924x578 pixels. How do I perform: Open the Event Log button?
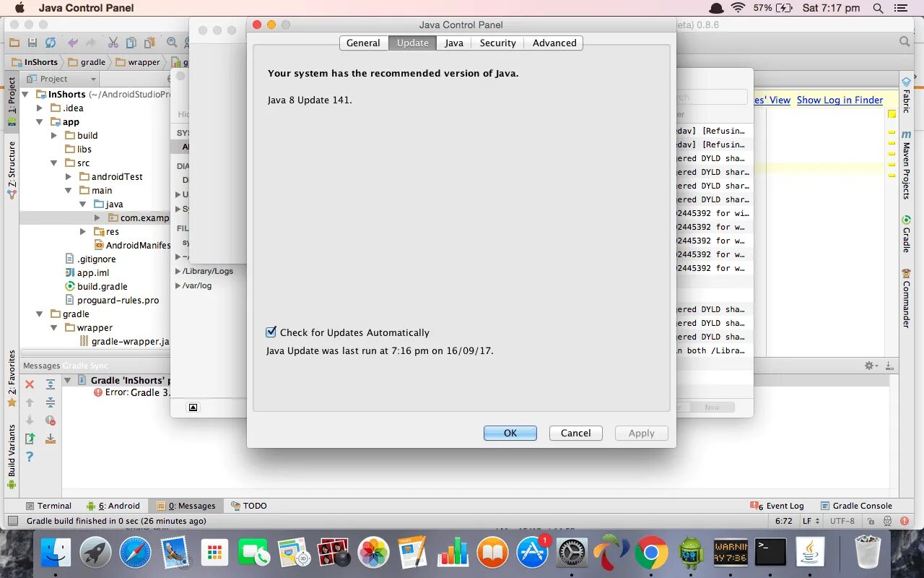777,506
